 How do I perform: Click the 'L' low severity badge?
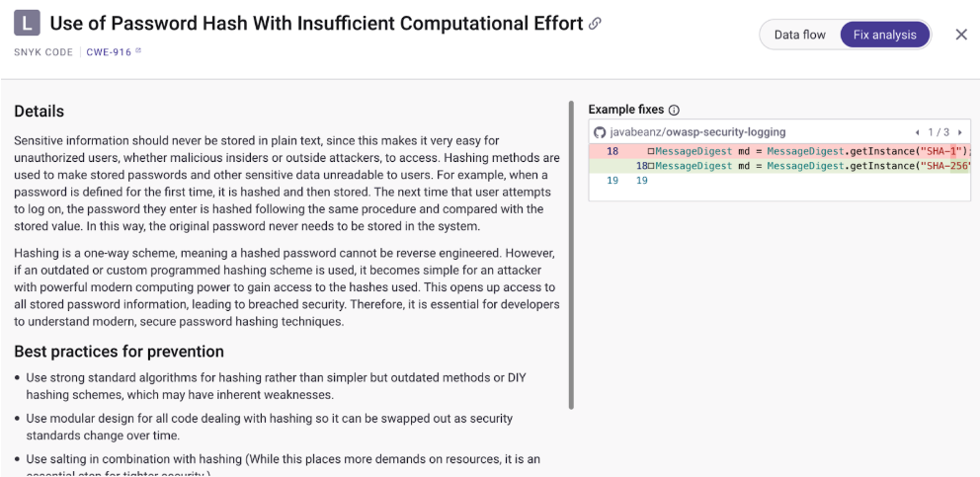[27, 23]
